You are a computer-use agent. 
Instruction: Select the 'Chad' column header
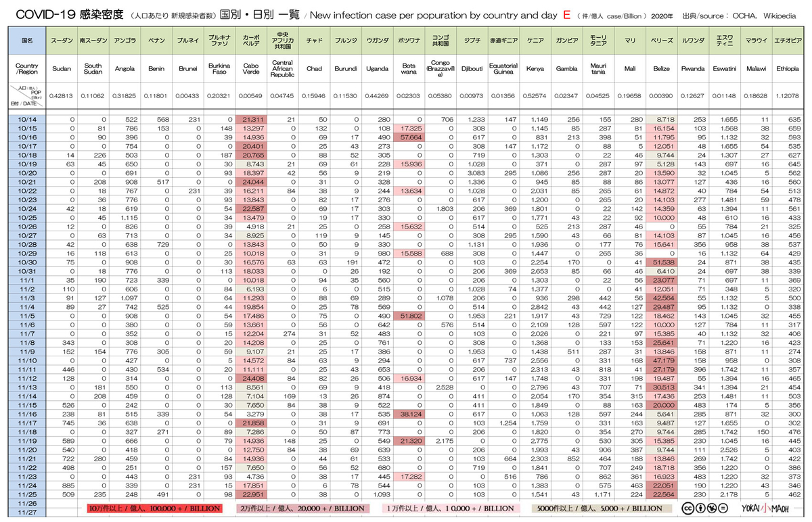pyautogui.click(x=314, y=69)
